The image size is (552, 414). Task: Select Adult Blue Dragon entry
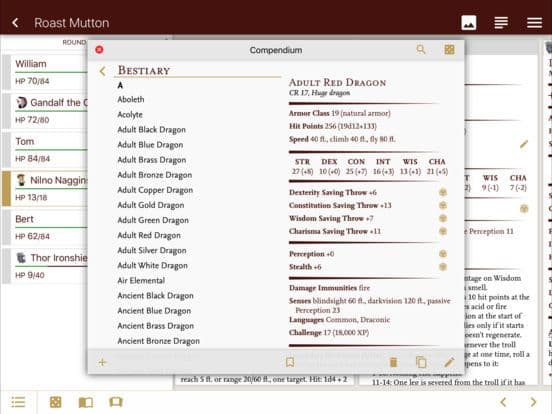[150, 145]
